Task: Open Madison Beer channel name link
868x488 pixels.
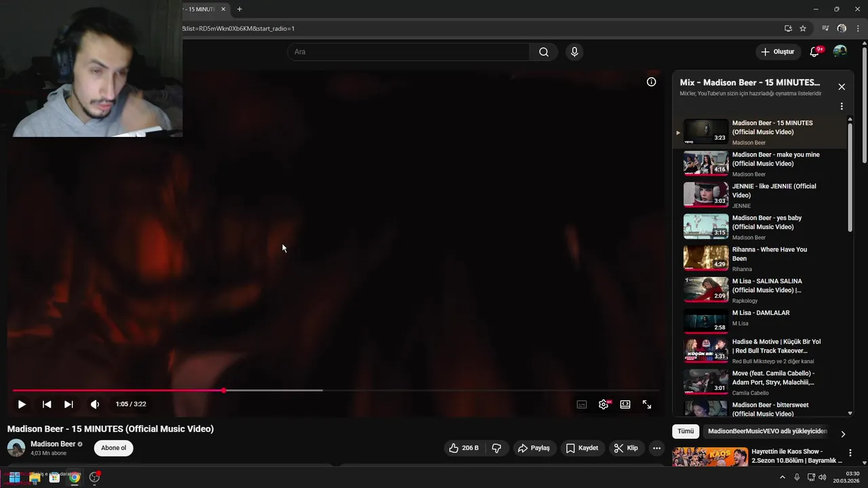Action: [x=53, y=444]
